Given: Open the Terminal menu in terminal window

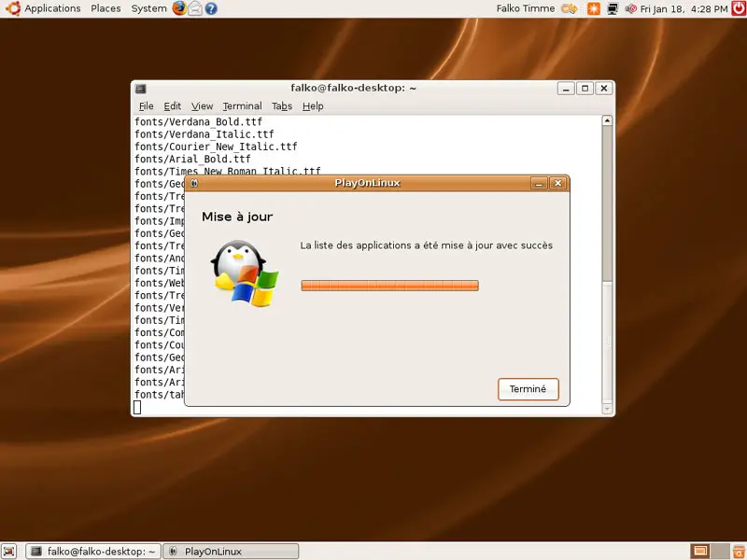Looking at the screenshot, I should click(242, 106).
